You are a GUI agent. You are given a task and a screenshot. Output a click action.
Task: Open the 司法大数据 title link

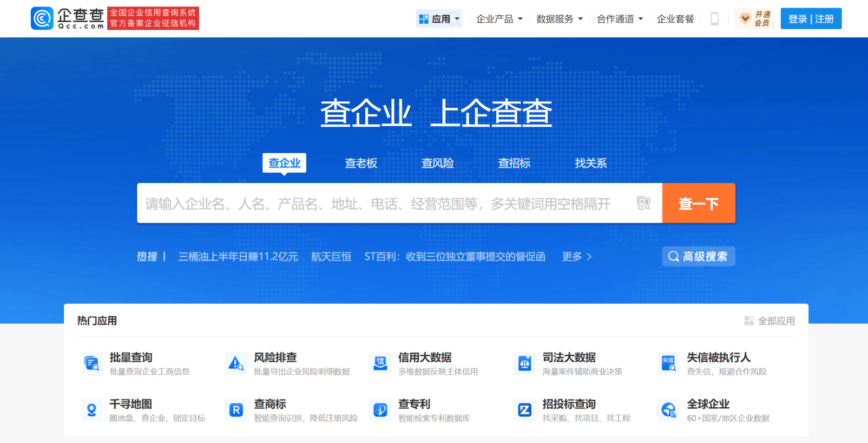tap(569, 357)
